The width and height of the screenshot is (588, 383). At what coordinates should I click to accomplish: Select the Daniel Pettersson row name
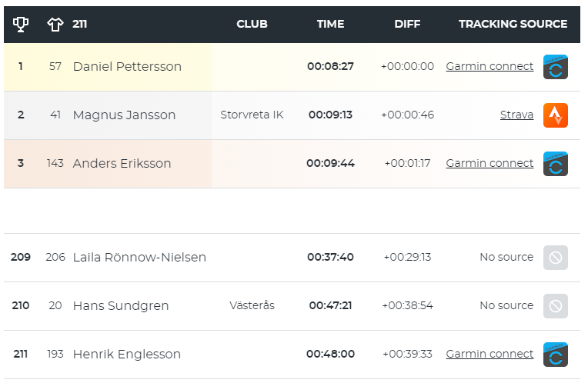click(x=127, y=66)
